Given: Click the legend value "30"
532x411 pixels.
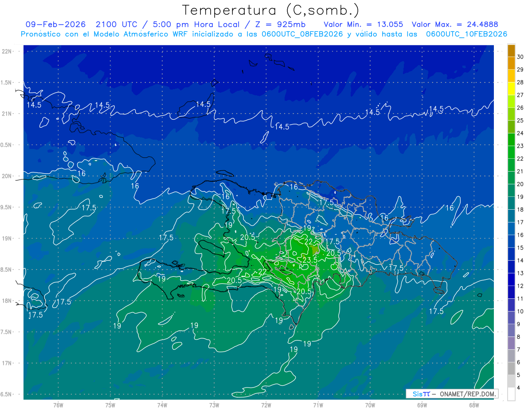Looking at the screenshot, I should (x=520, y=57).
